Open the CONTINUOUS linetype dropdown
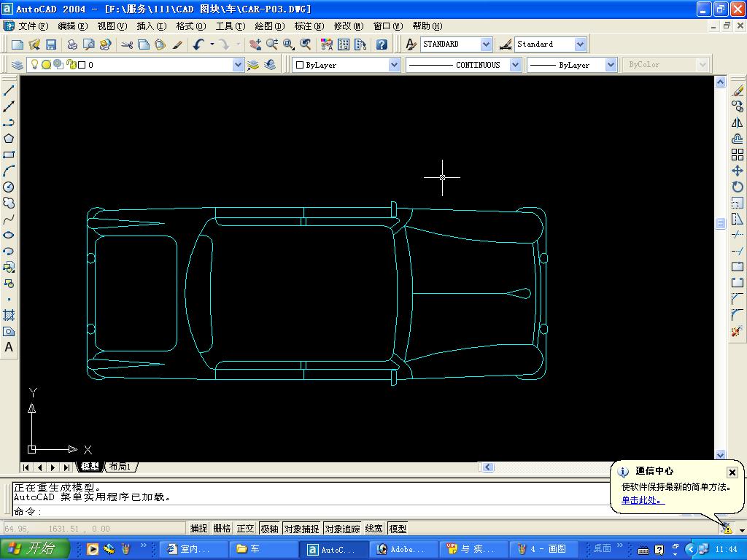Screen dimensions: 747x560 click(515, 65)
